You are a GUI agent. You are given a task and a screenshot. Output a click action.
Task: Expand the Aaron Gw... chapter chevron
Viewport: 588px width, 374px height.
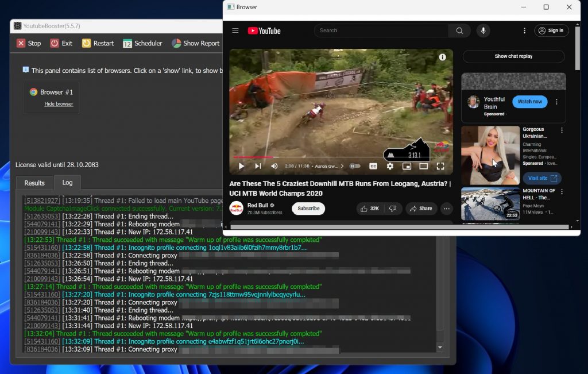coord(342,166)
